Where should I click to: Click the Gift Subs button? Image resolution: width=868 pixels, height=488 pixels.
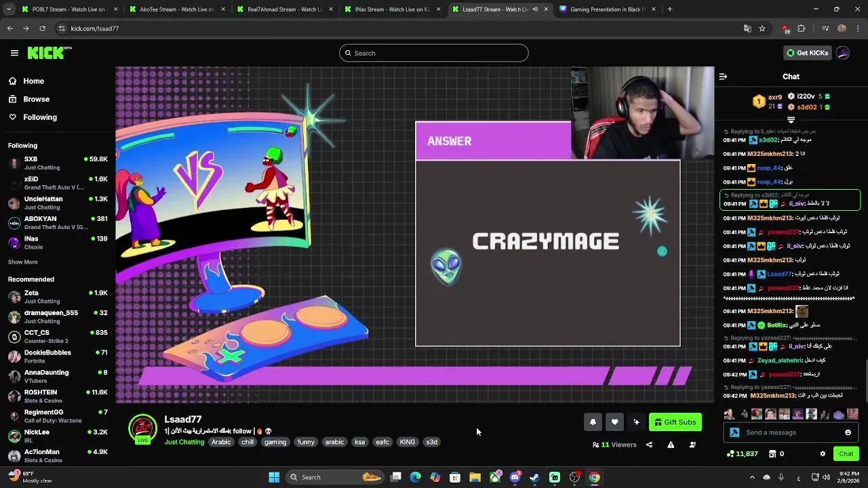(x=675, y=422)
